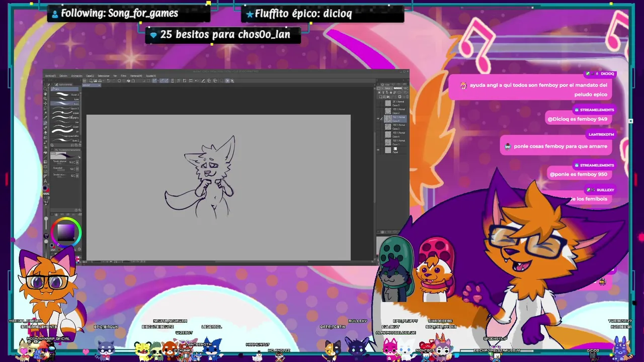
Task: Select the Calligraphy brush in sub tool list
Action: pyautogui.click(x=65, y=118)
